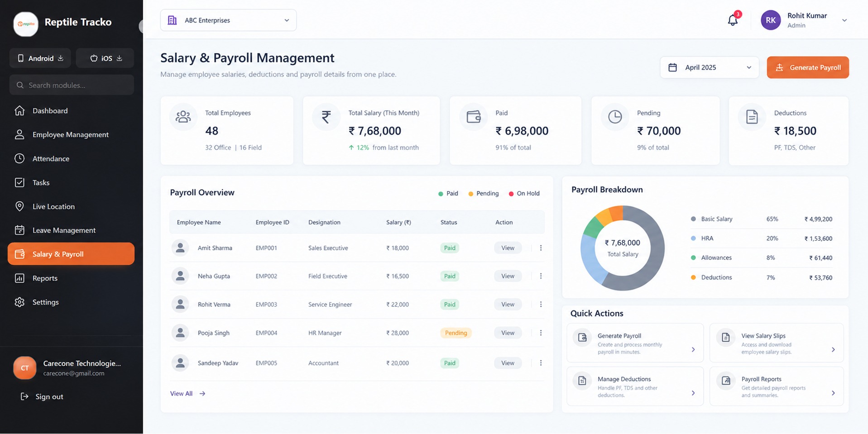Open Live Location module
This screenshot has width=868, height=434.
(71, 206)
